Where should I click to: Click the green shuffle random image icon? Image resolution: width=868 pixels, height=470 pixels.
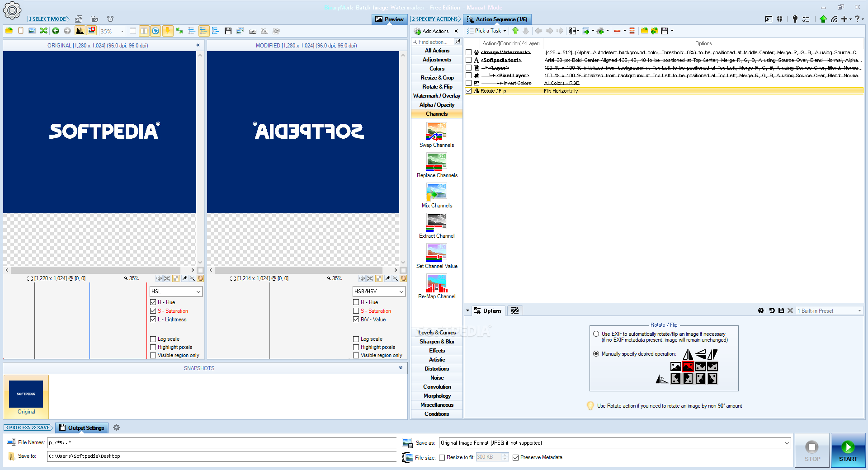click(44, 31)
